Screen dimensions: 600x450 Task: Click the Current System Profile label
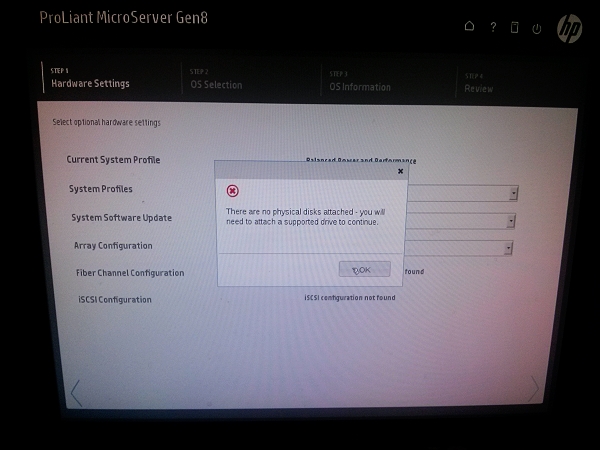tap(113, 160)
